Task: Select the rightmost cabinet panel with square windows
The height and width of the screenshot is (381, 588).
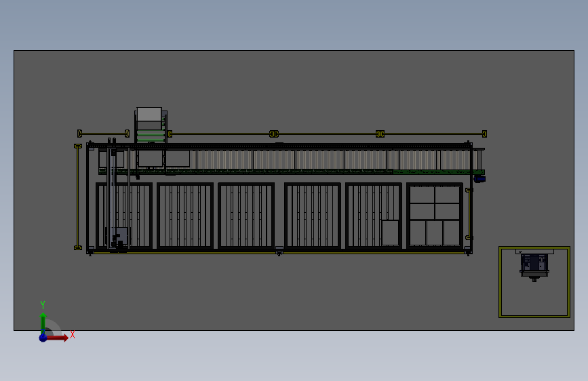Action: click(x=435, y=216)
